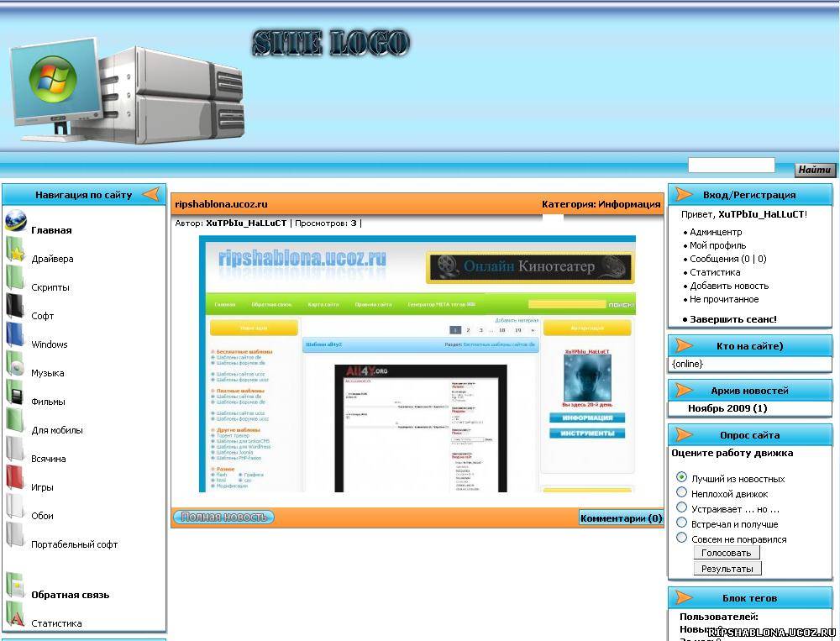The width and height of the screenshot is (840, 641).
Task: Select the poll option Встречал и получше
Action: [681, 523]
